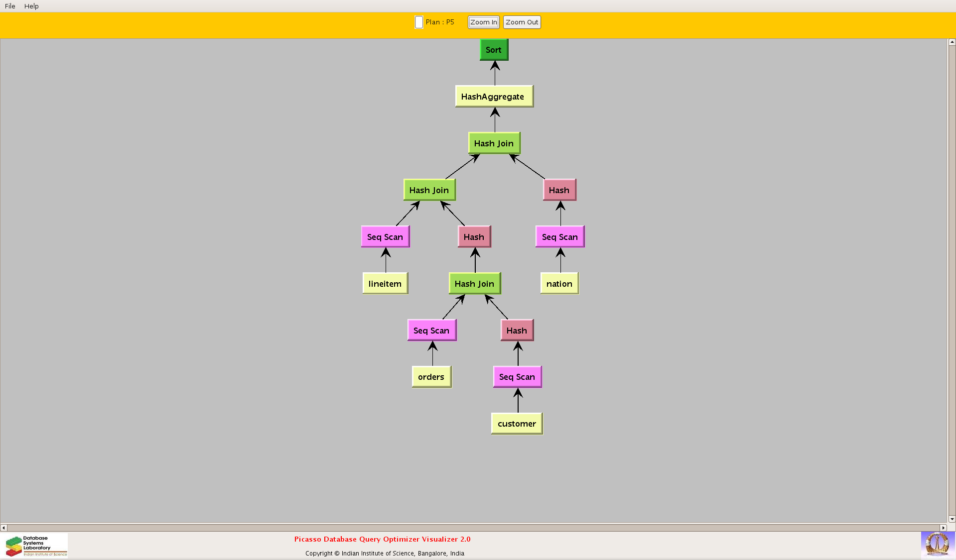Select the nation table node
This screenshot has width=956, height=560.
tap(559, 284)
